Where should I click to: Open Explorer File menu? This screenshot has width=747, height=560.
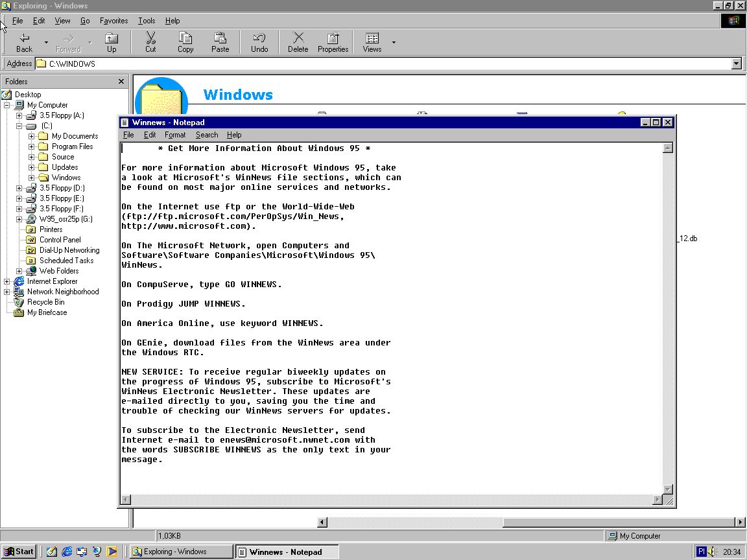17,21
